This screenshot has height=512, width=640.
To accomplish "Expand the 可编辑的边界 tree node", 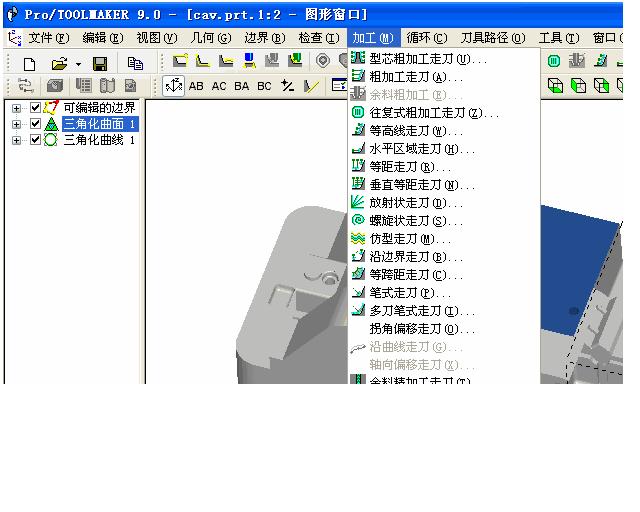I will (x=16, y=108).
